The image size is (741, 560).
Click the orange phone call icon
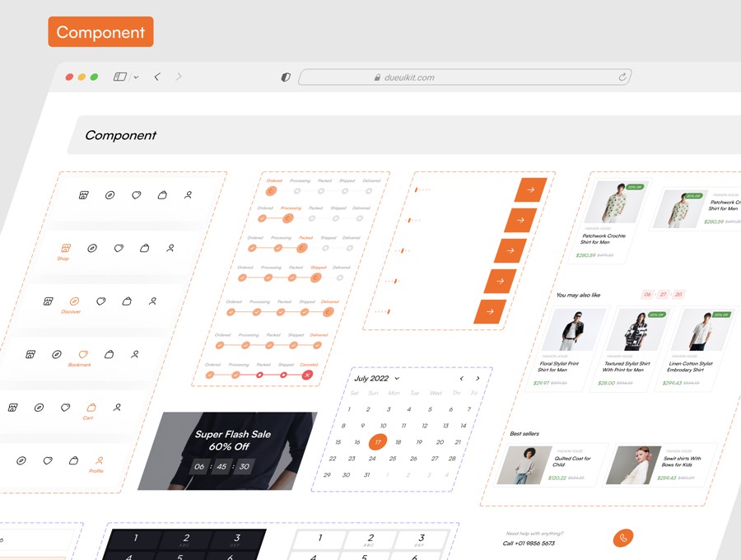623,538
